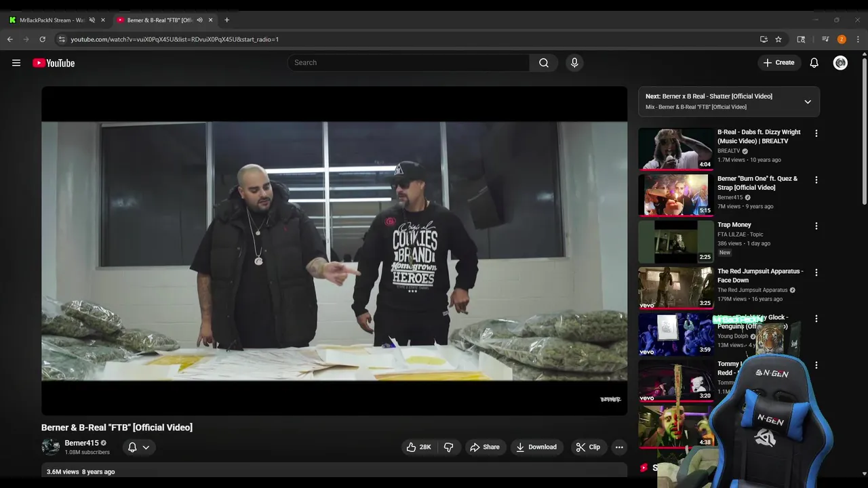Dislike the video with thumbs down
This screenshot has height=488, width=868.
click(x=448, y=447)
